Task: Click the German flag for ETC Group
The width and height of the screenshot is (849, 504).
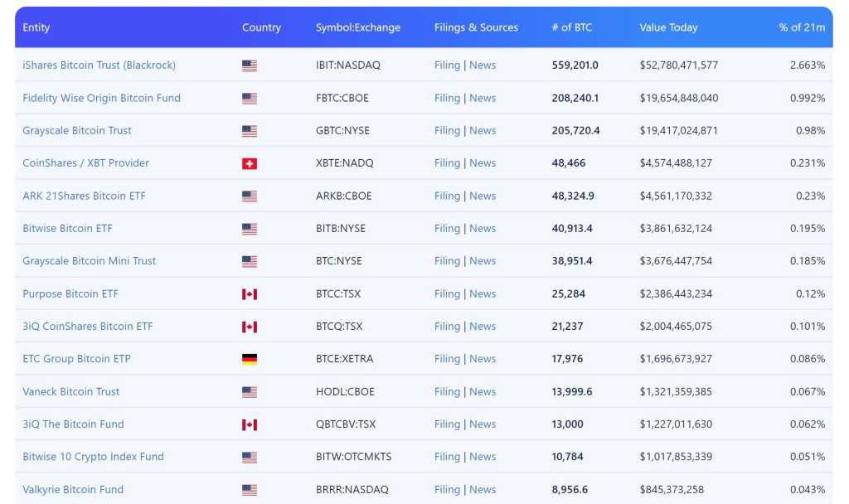Action: (249, 359)
